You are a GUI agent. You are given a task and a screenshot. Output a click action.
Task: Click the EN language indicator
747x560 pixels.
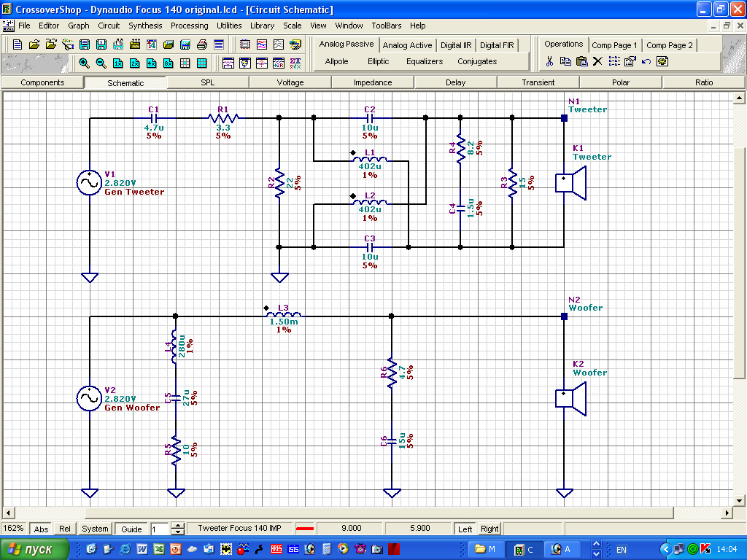(x=622, y=550)
